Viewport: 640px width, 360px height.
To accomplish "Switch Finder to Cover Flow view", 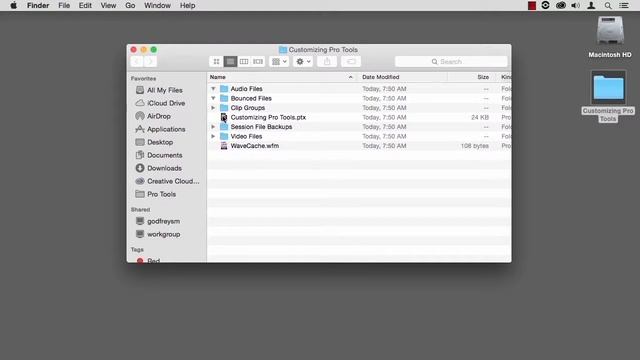I will tap(258, 62).
